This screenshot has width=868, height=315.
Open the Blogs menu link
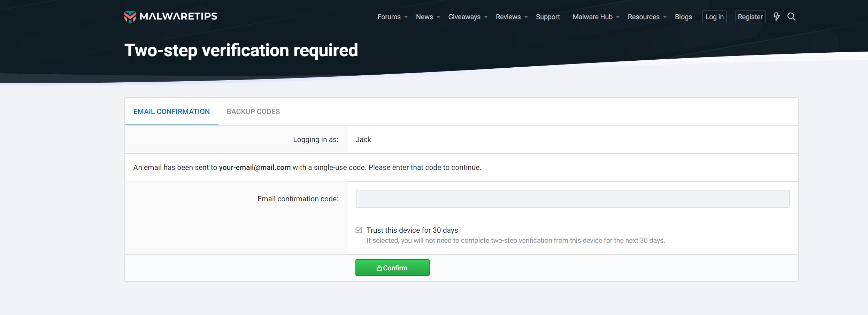683,17
